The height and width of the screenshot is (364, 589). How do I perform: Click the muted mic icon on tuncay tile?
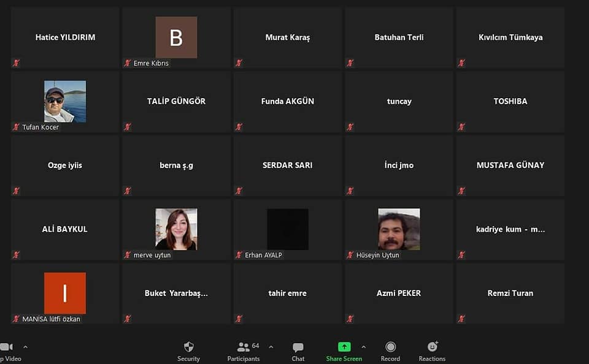click(350, 127)
